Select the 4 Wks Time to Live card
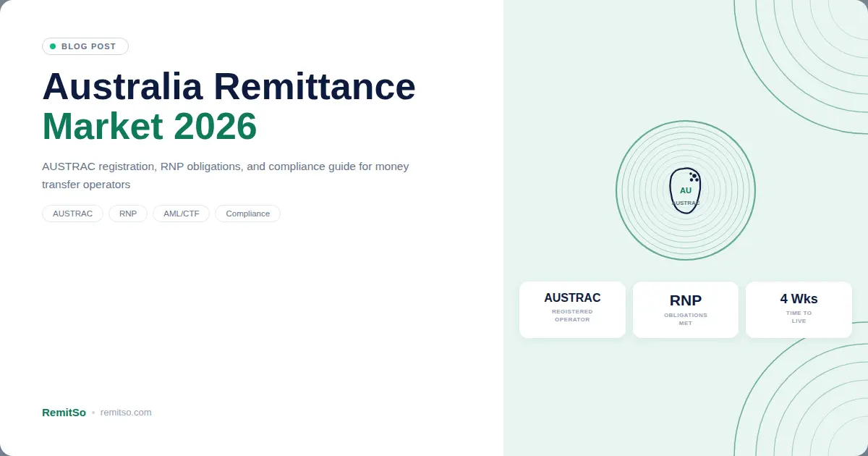Screen dimensions: 868x456 point(799,309)
